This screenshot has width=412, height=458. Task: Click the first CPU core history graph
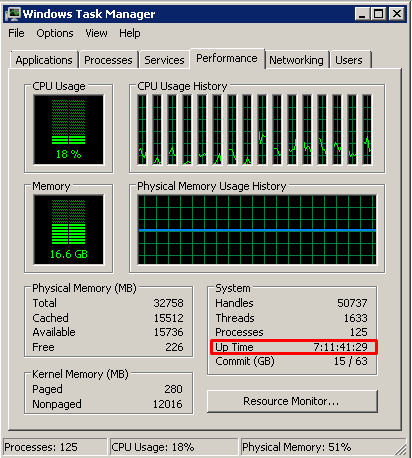tap(142, 130)
